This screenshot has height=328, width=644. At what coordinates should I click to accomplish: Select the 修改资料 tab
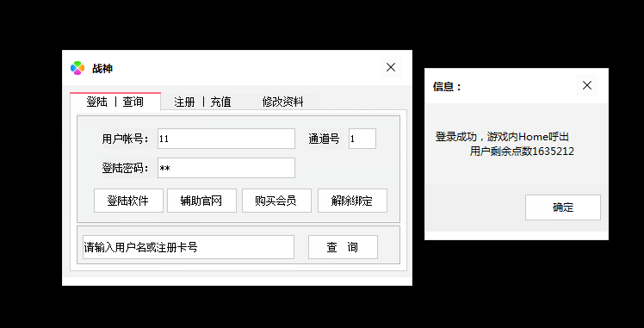click(282, 102)
